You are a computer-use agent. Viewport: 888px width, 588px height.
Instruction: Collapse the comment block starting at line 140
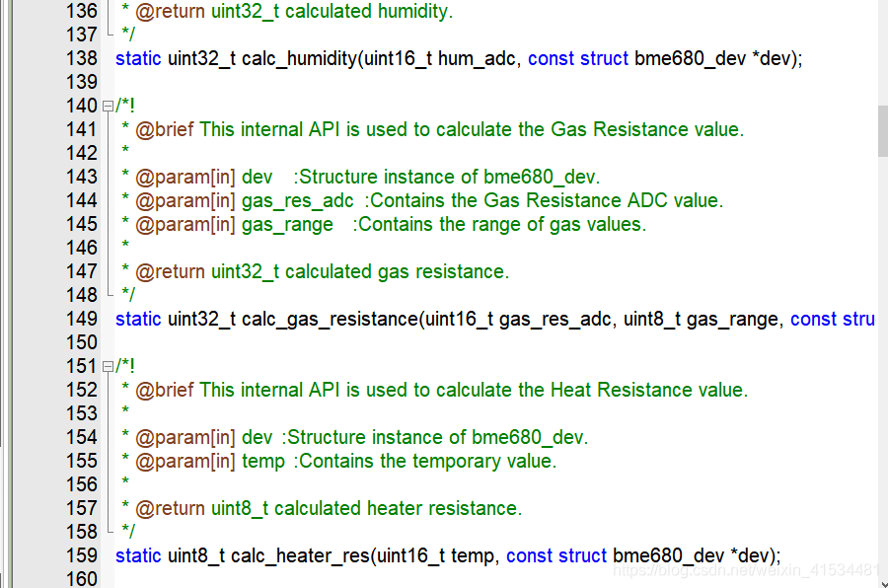click(x=107, y=105)
